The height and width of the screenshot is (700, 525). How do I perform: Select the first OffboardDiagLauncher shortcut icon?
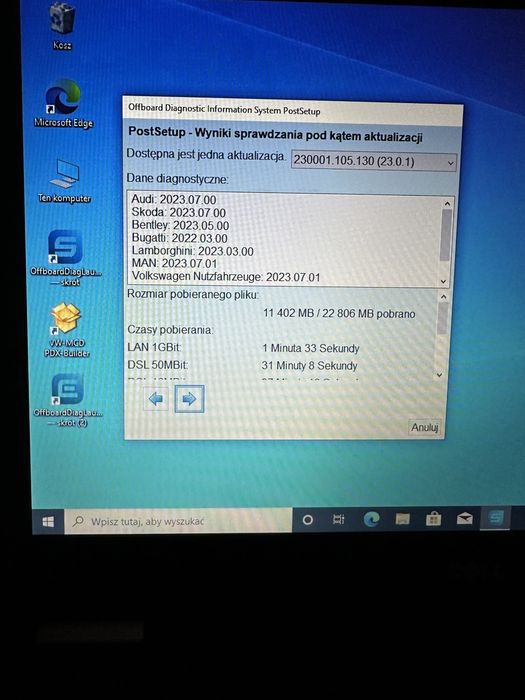click(66, 258)
